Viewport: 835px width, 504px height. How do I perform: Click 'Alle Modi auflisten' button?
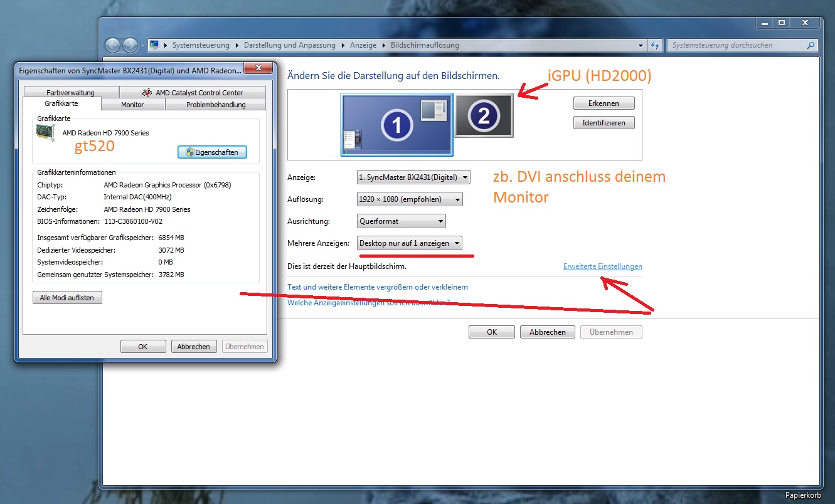[x=67, y=298]
